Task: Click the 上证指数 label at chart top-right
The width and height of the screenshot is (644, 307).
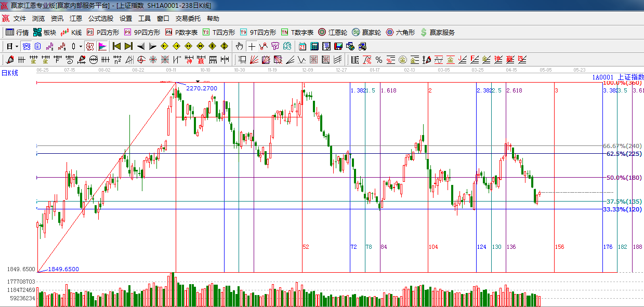Action: 629,77
